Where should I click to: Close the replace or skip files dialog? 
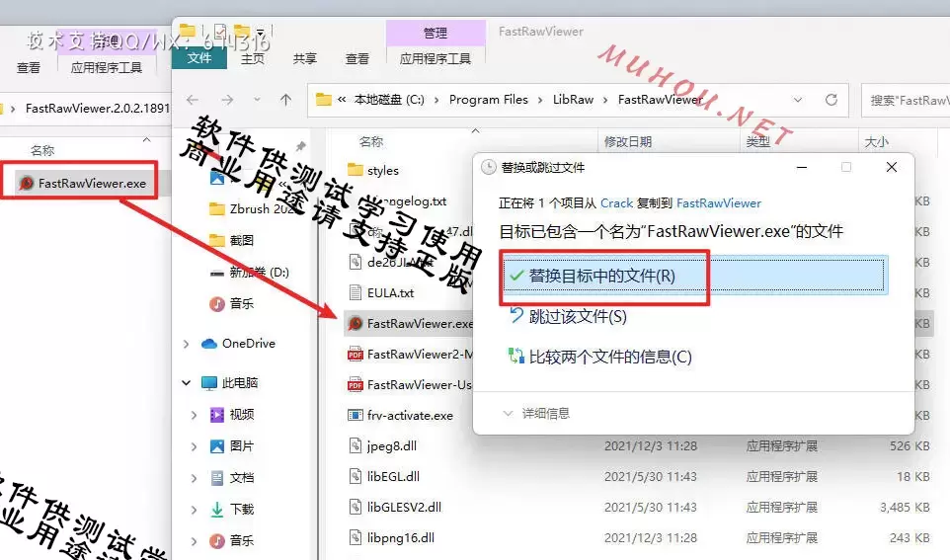click(892, 167)
